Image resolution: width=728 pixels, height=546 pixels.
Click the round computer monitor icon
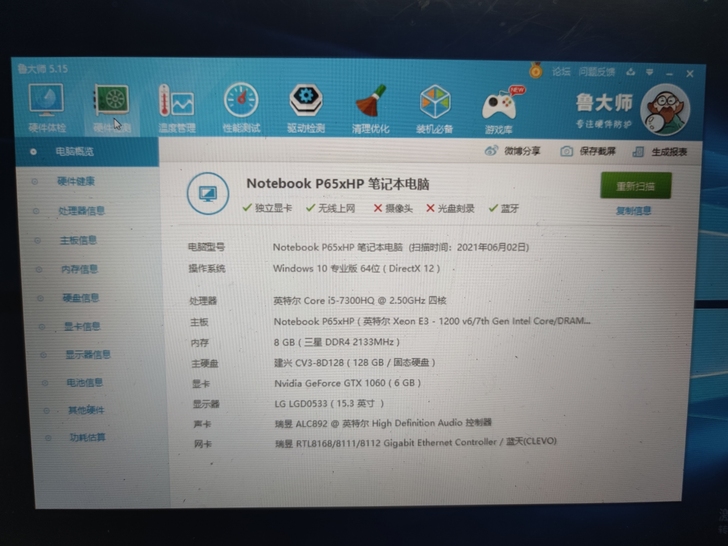(208, 193)
